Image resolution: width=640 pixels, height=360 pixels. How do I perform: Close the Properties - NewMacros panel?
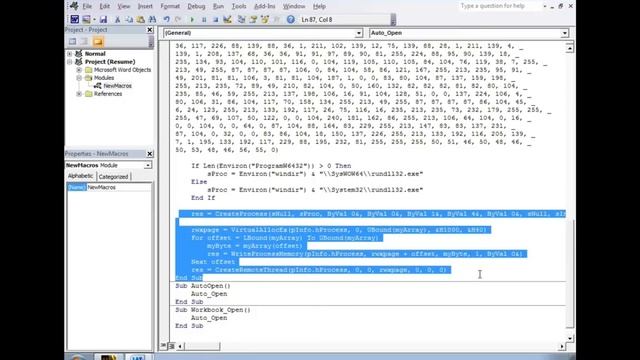pos(150,154)
